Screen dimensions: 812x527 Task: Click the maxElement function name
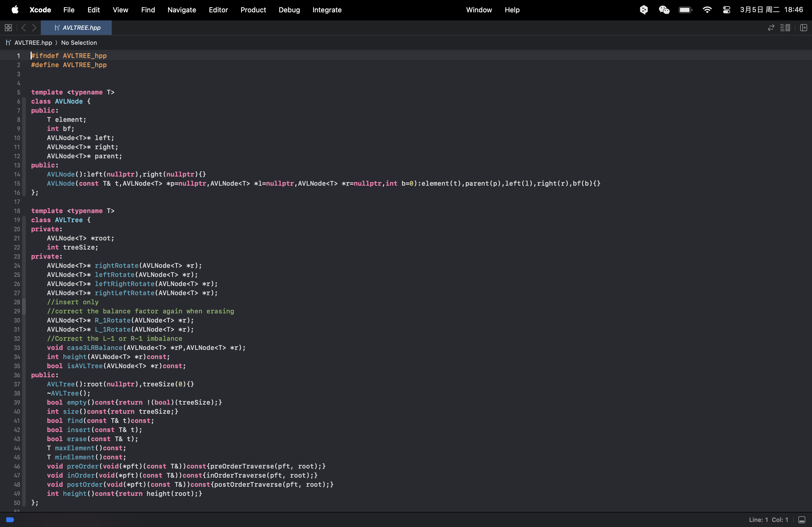pos(75,448)
